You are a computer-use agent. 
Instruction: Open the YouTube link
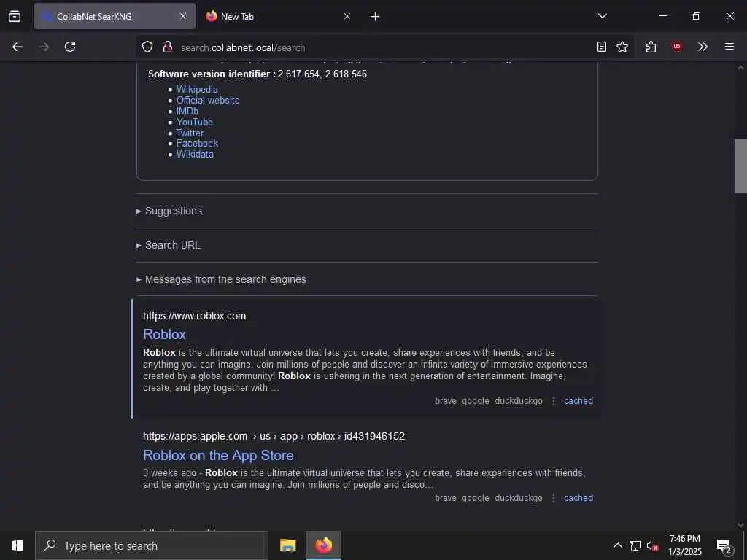[194, 122]
